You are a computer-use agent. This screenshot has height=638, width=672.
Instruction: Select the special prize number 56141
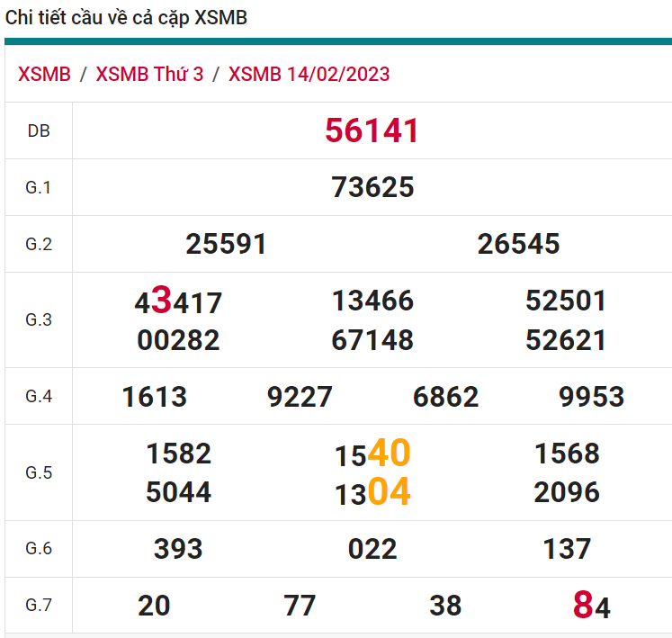point(372,131)
